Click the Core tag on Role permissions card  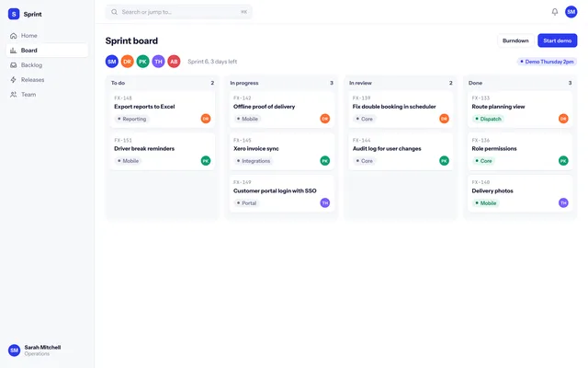coord(483,161)
